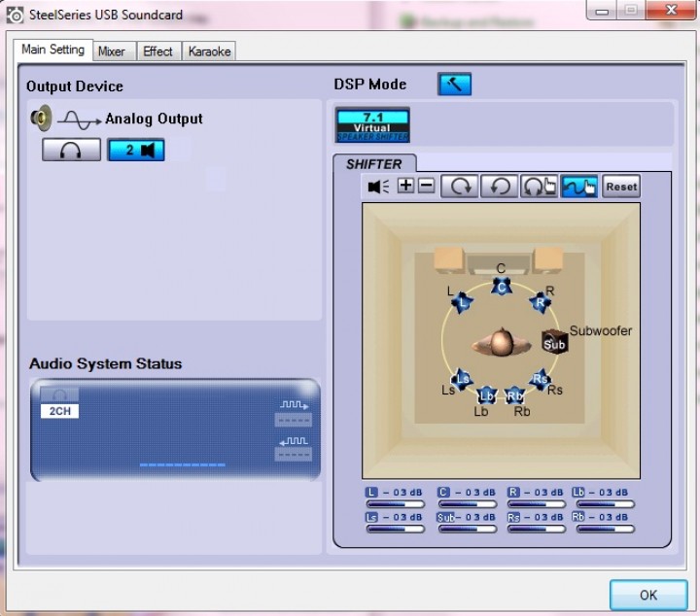700x616 pixels.
Task: Adjust the Sub channel dB slider
Action: tap(468, 529)
